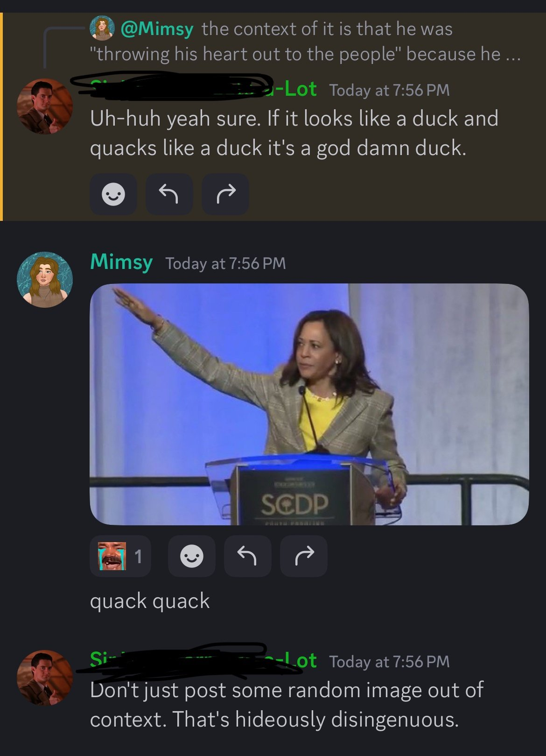Click the Mimsy username in message header
The width and height of the screenshot is (546, 756).
(x=121, y=262)
